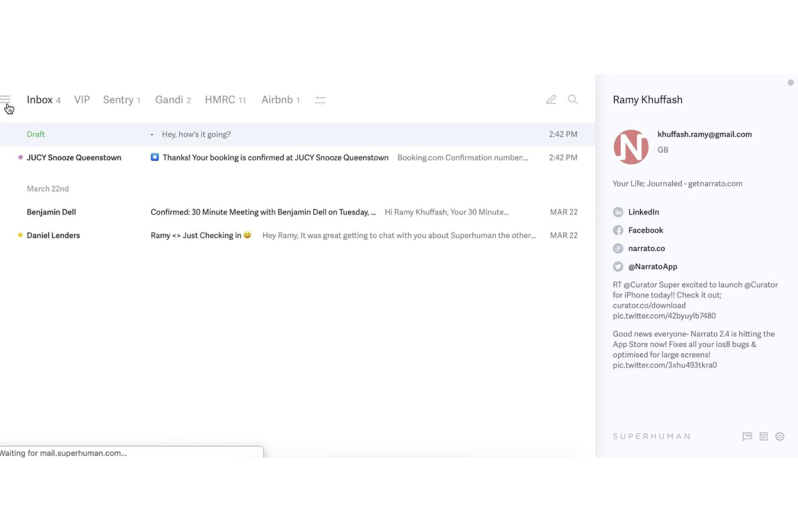The width and height of the screenshot is (798, 532).
Task: Click the Facebook icon in the contact panel
Action: 618,230
